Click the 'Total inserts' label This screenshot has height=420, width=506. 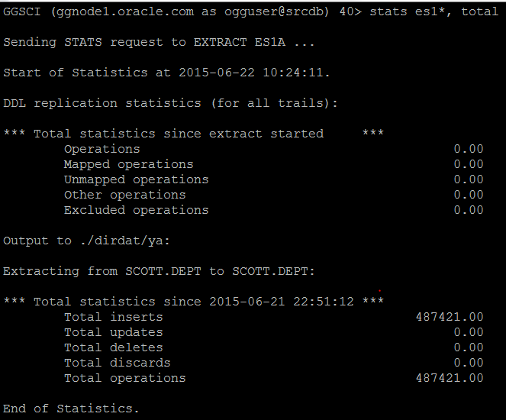click(x=114, y=317)
